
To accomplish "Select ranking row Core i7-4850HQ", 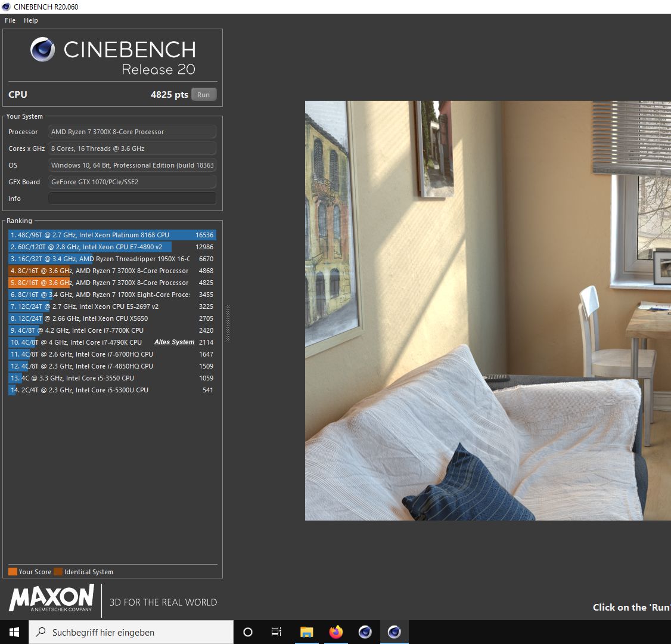I will (112, 367).
